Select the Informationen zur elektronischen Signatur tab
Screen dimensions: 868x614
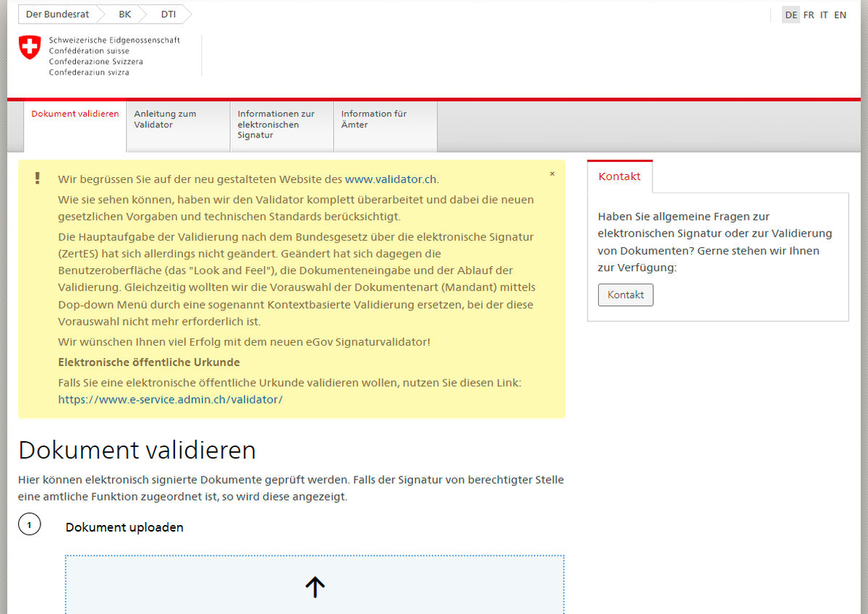276,124
